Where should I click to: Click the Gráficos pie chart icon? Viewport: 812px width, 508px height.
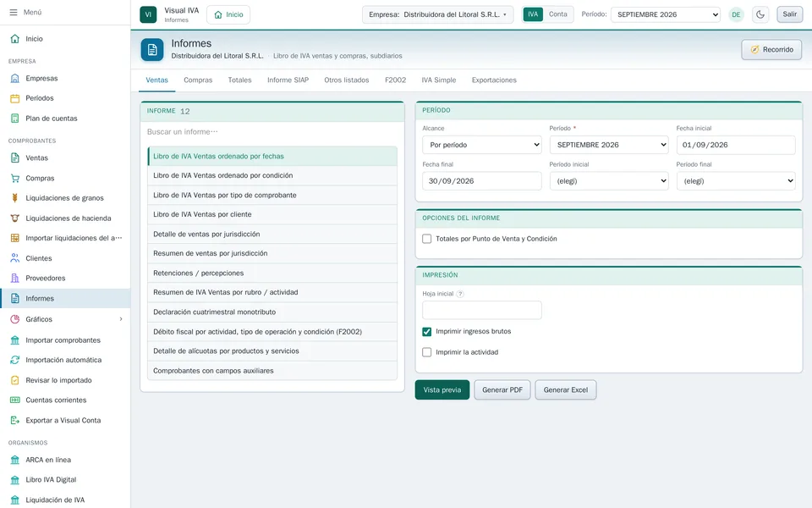click(15, 319)
